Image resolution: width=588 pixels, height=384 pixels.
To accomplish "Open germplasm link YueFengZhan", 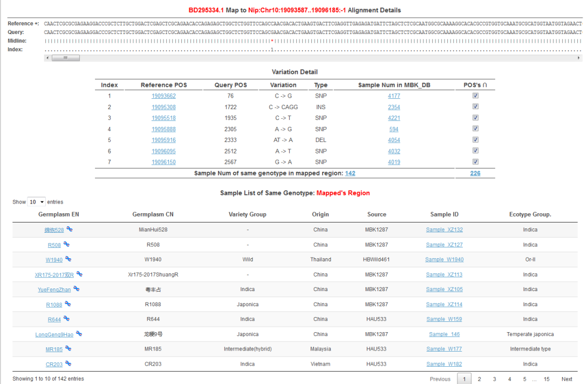I will pos(54,290).
